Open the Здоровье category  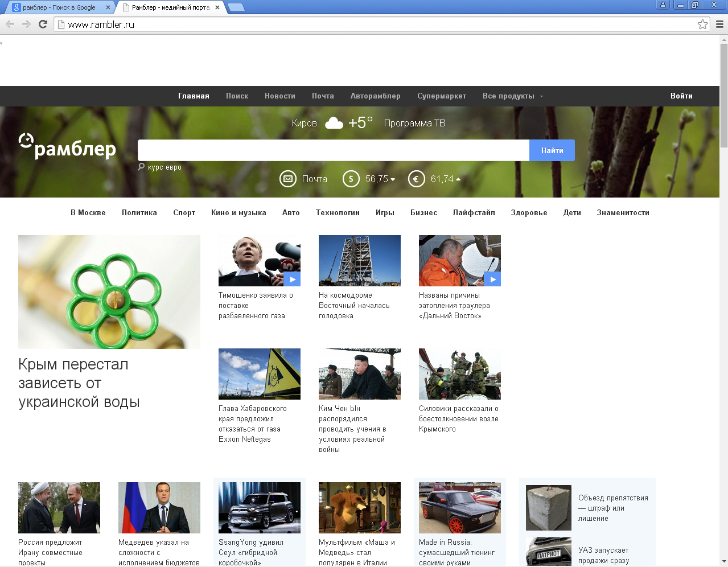[529, 212]
